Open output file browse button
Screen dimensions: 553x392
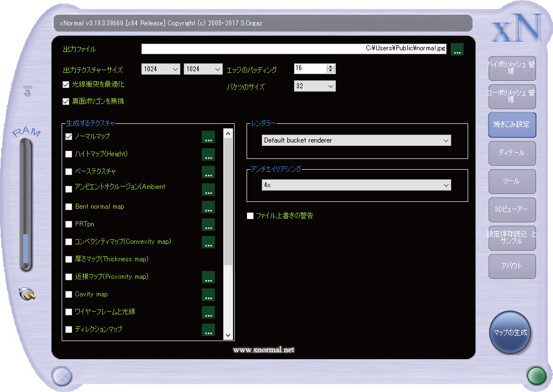(x=457, y=49)
